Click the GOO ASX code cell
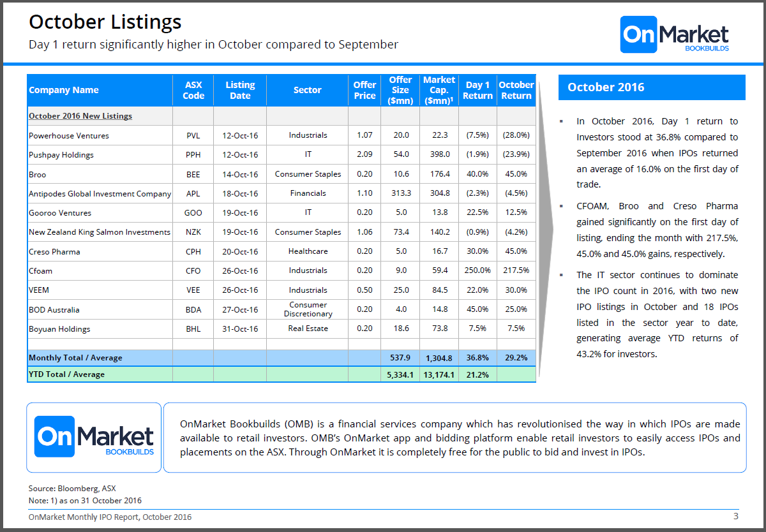The height and width of the screenshot is (532, 766). [193, 213]
